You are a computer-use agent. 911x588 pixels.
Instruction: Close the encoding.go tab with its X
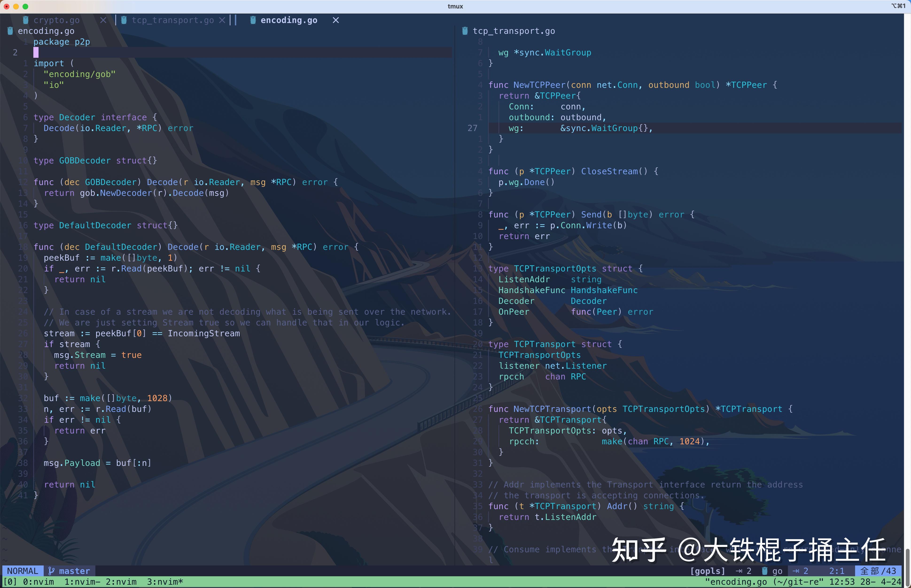tap(335, 20)
